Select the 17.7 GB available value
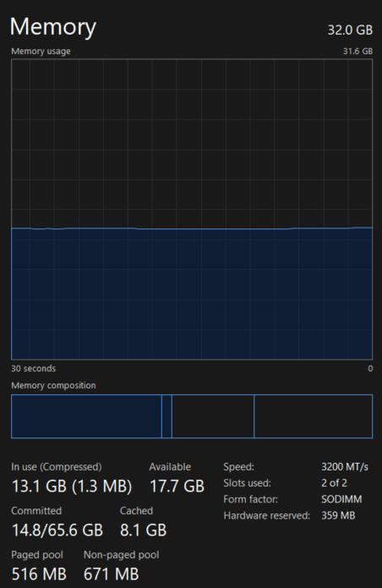Image resolution: width=382 pixels, height=588 pixels. (x=177, y=486)
